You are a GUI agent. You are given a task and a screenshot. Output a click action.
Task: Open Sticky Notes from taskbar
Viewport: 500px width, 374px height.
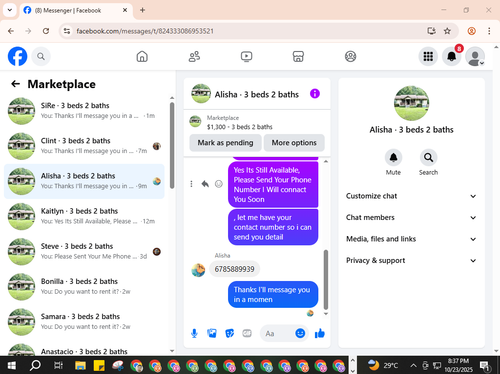99,366
